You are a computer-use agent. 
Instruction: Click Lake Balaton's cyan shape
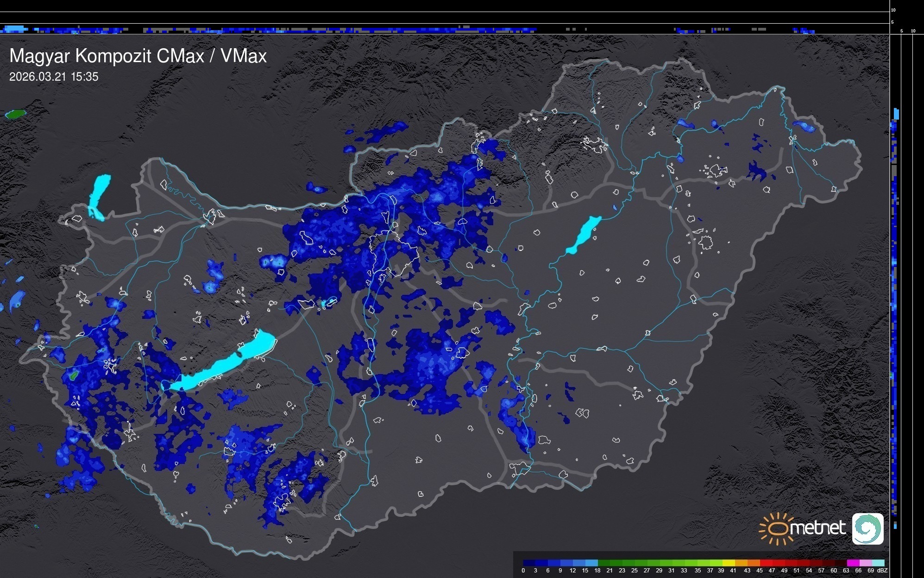222,366
